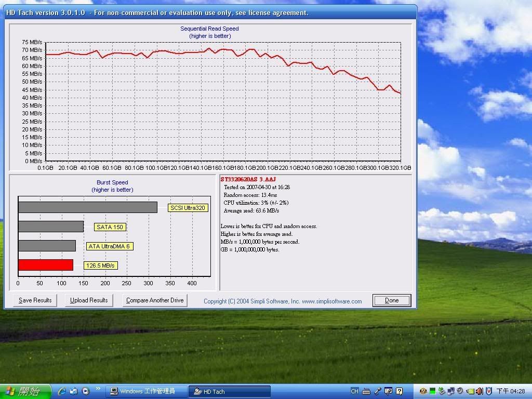Switch to the Windows Task Manager taskbar item
Image resolution: width=532 pixels, height=399 pixels.
tap(147, 391)
